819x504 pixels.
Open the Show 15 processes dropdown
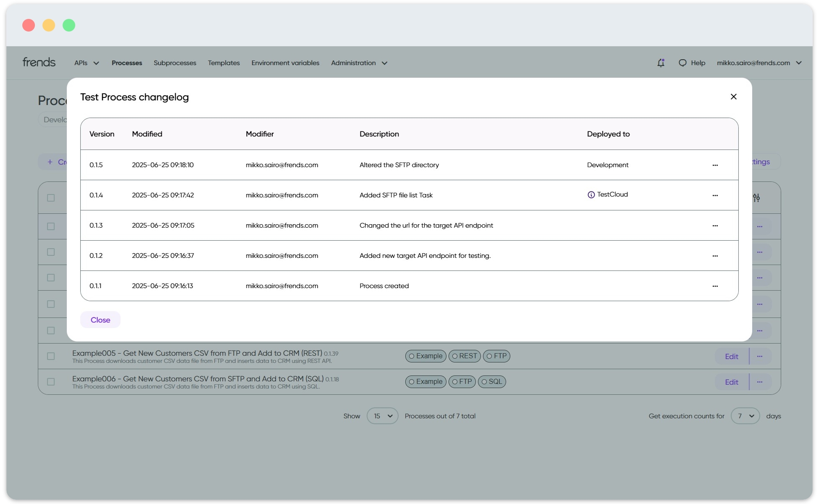tap(382, 416)
